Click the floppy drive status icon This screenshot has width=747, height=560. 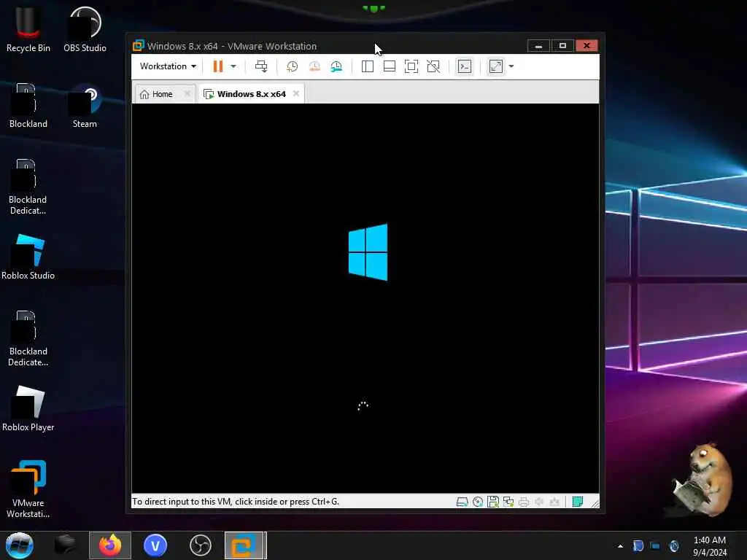(x=493, y=502)
